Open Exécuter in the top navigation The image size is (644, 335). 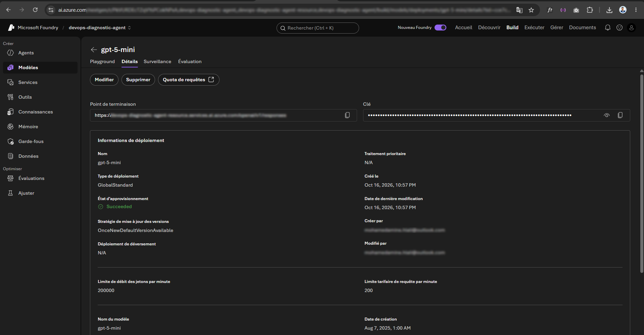534,28
